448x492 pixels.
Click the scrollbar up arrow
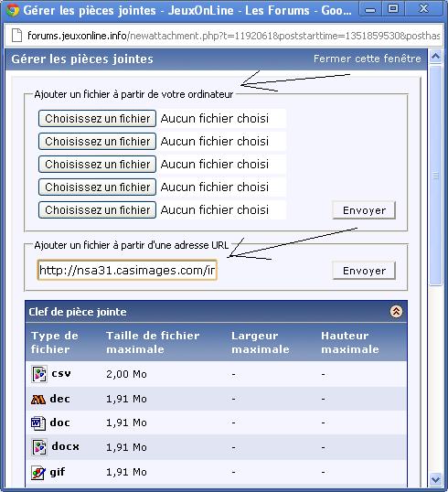(435, 57)
